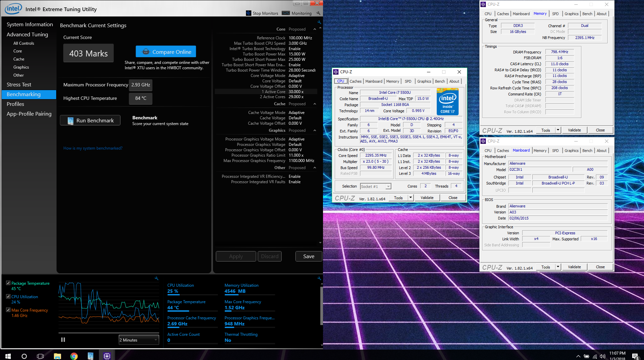Switch to Caches tab in CPU-Z CPU window
644x360 pixels.
(x=355, y=81)
